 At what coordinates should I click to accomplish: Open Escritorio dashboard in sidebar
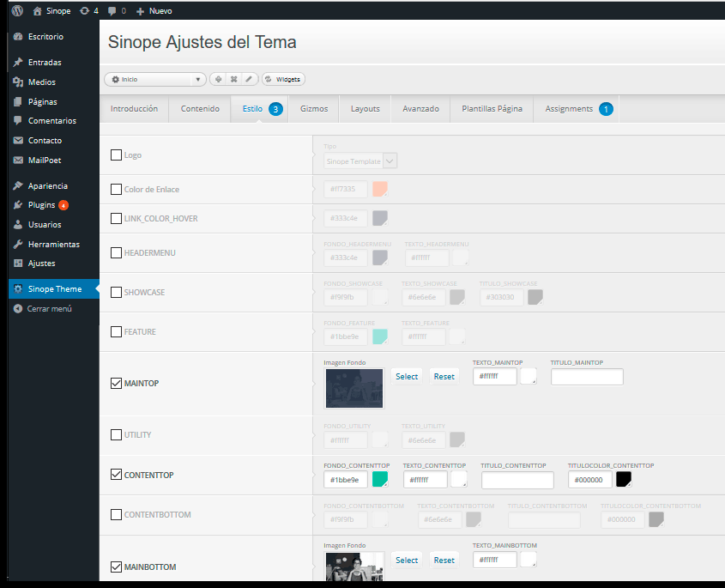(x=45, y=37)
